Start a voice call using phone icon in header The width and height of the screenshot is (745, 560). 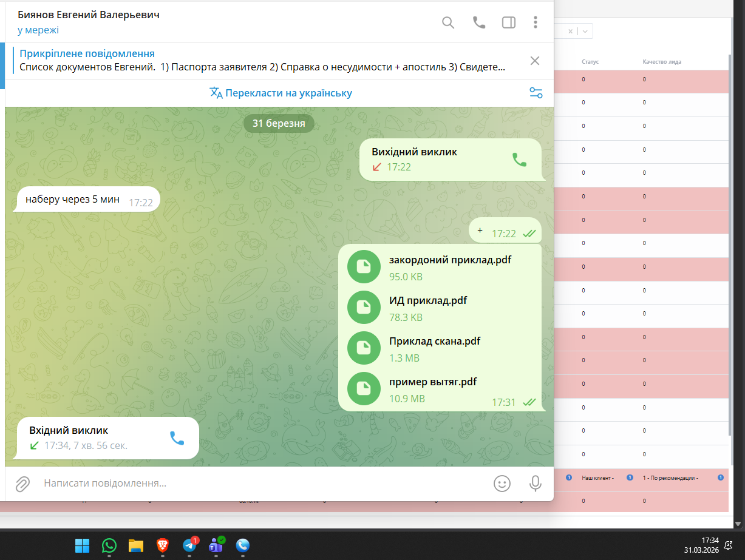pyautogui.click(x=479, y=22)
